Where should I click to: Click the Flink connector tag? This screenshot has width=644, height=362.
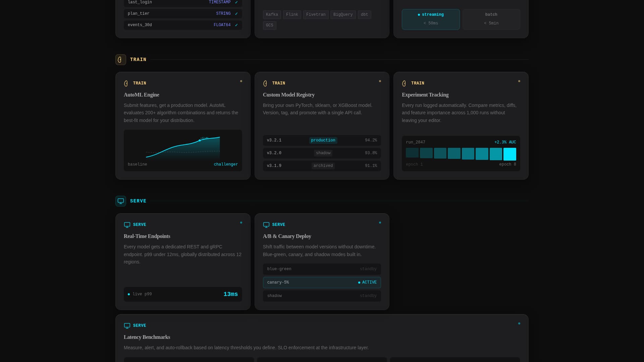tap(292, 15)
